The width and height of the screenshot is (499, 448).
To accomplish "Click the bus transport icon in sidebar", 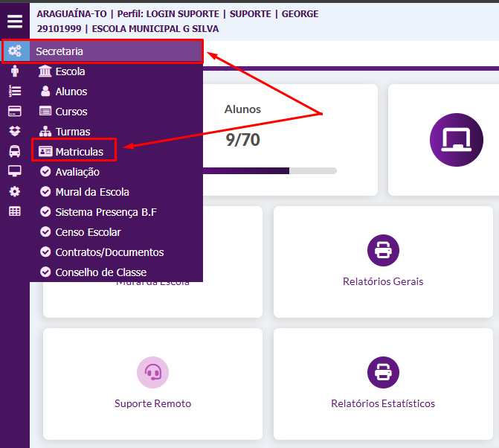I will click(15, 151).
